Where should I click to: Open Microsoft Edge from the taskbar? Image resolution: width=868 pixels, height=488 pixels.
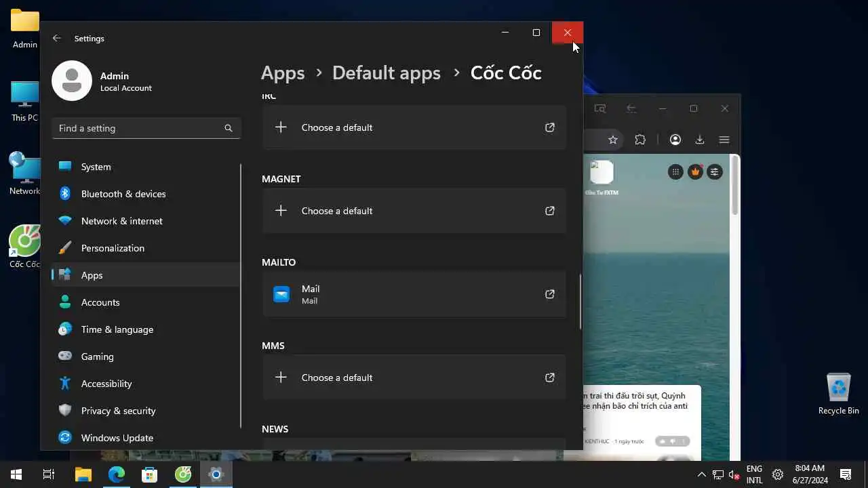click(x=117, y=474)
